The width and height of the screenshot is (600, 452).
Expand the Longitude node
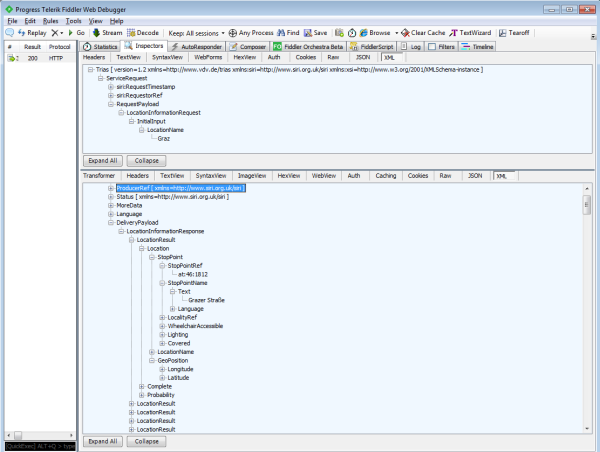click(162, 369)
